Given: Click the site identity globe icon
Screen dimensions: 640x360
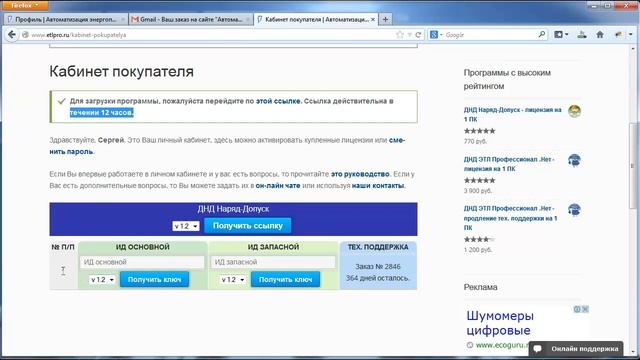Looking at the screenshot, I should coord(25,35).
